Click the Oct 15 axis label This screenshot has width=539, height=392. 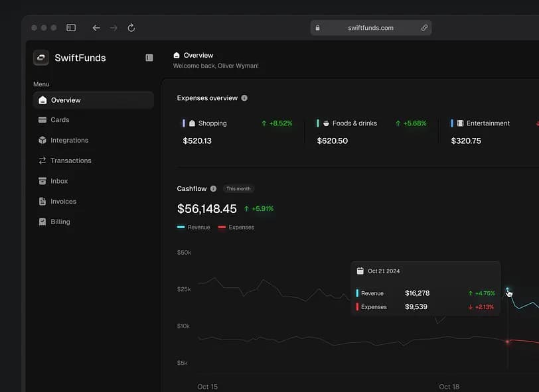(x=207, y=387)
